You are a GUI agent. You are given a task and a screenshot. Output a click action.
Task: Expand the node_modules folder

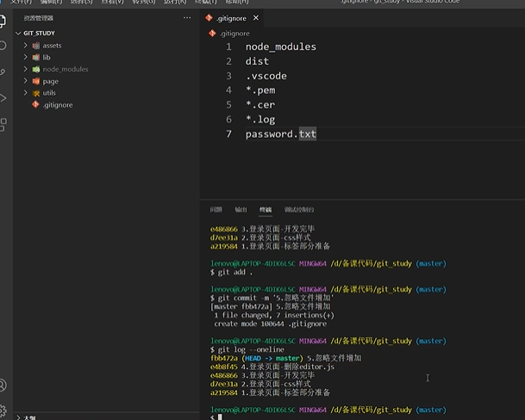(65, 69)
